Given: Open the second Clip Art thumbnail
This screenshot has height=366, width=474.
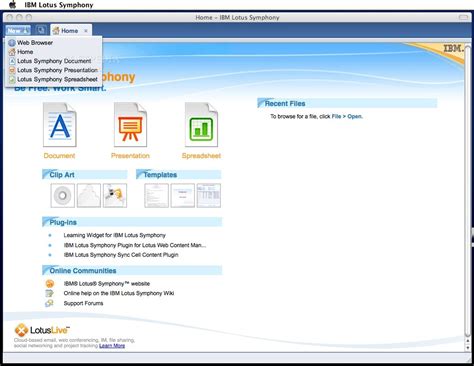Looking at the screenshot, I should pyautogui.click(x=89, y=196).
